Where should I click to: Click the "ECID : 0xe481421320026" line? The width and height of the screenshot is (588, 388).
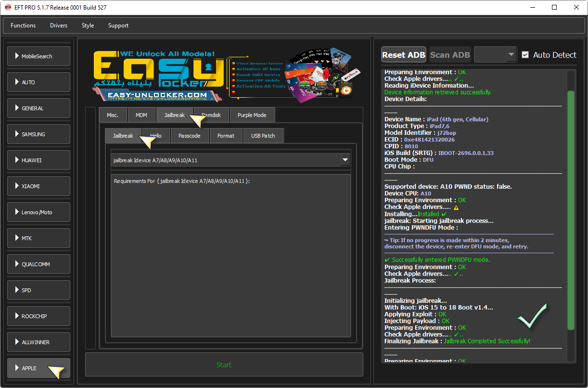point(420,140)
